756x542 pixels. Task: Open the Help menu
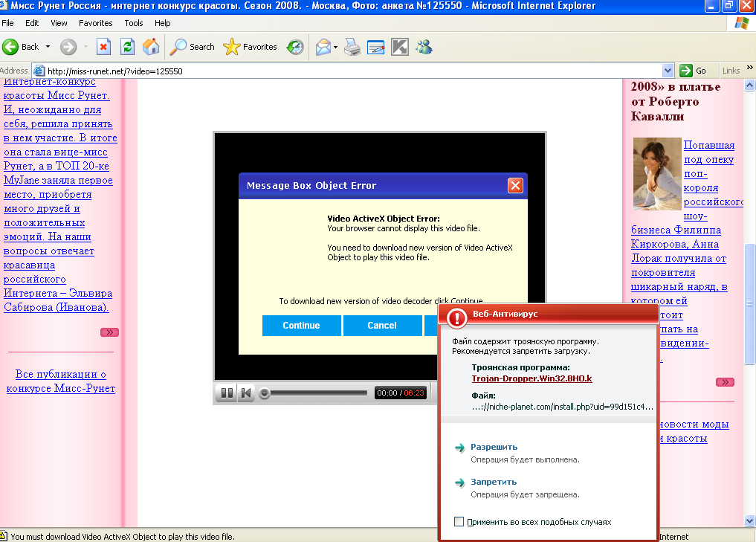(163, 23)
